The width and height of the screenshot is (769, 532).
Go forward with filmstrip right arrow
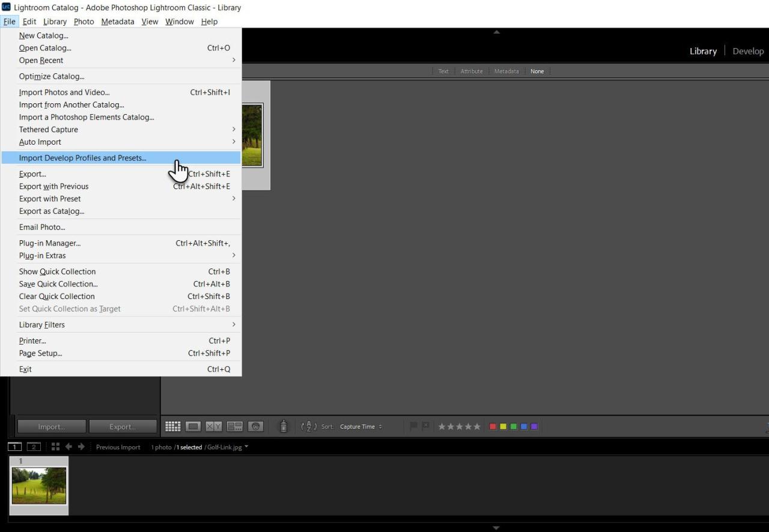[x=81, y=447]
